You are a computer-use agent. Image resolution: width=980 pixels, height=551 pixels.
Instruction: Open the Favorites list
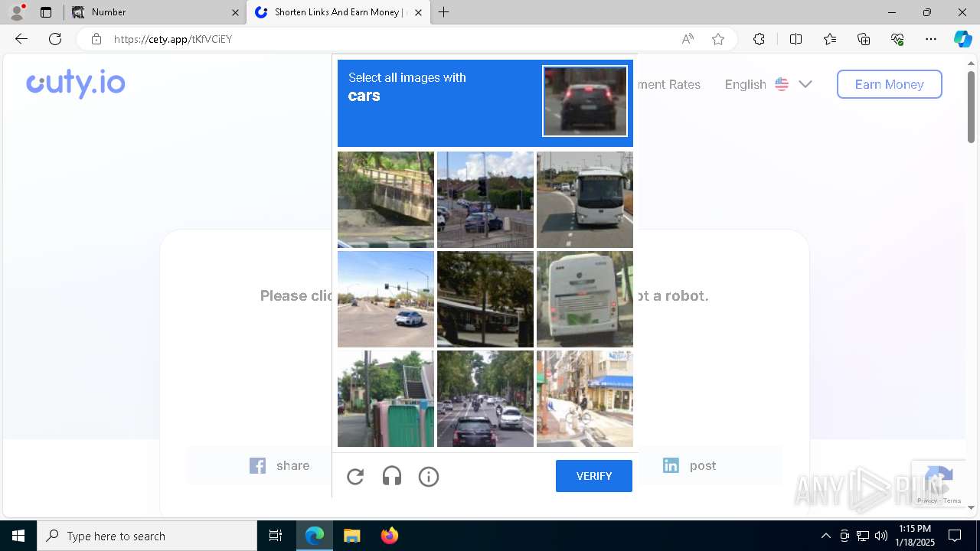[830, 39]
